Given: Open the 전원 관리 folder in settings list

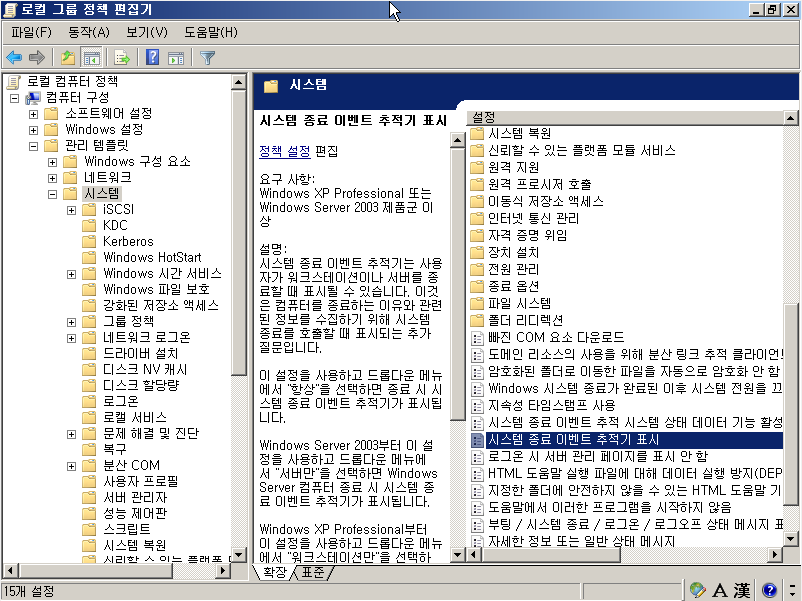Looking at the screenshot, I should tap(513, 269).
